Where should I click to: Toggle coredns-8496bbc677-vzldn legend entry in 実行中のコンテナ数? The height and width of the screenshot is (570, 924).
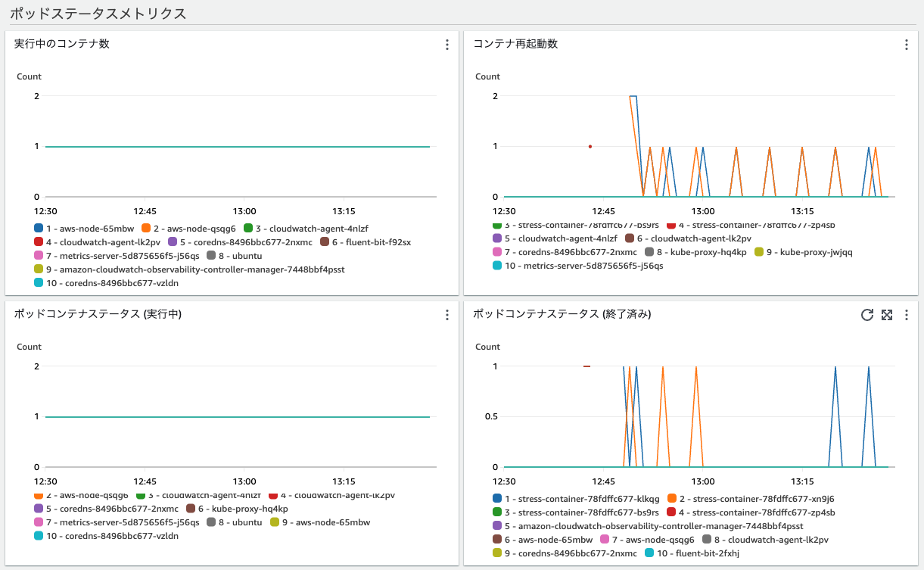click(107, 283)
